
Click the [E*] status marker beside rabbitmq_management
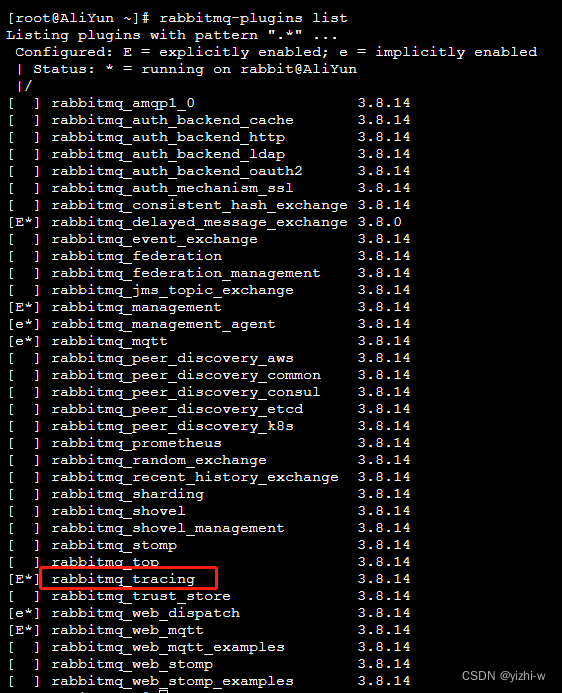point(24,307)
